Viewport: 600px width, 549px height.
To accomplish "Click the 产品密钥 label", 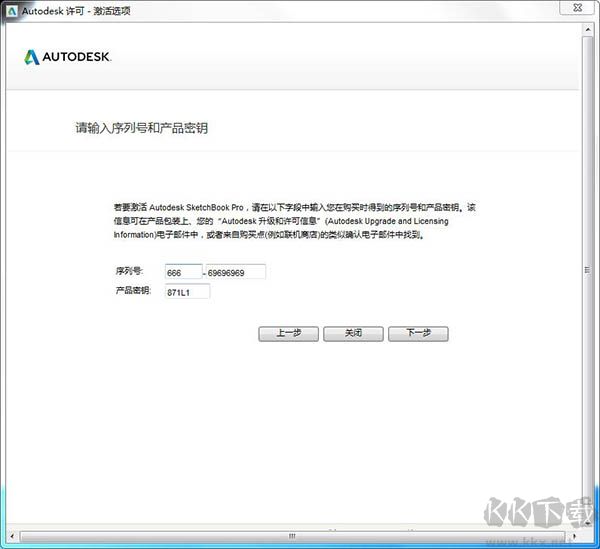I will point(133,290).
